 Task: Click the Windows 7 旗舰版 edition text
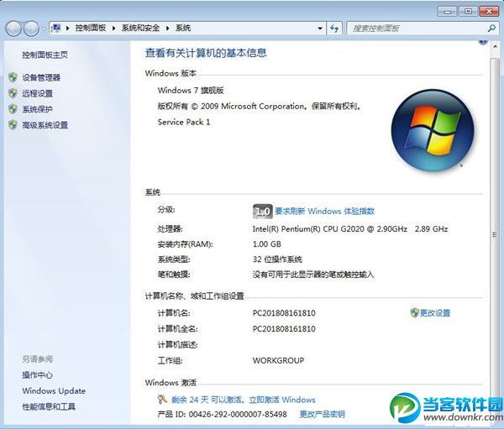coord(191,91)
